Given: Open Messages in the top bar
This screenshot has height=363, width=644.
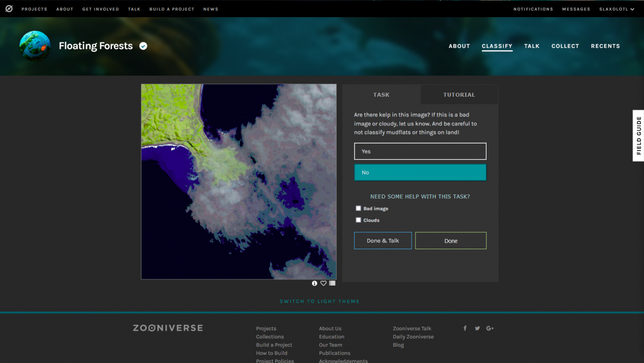Looking at the screenshot, I should [576, 9].
